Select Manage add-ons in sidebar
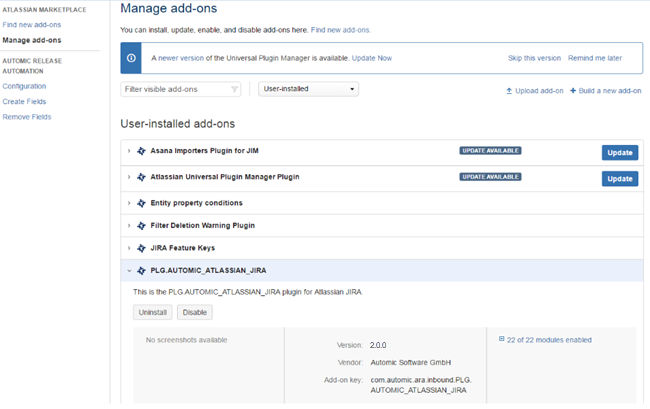 32,40
